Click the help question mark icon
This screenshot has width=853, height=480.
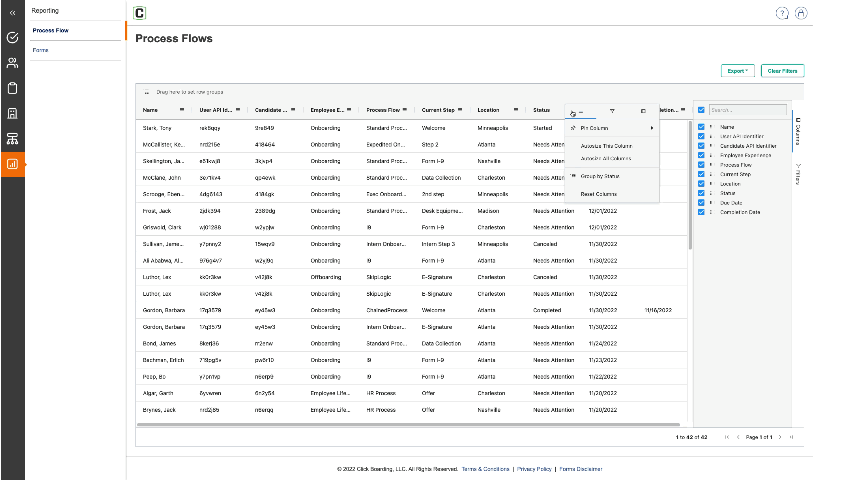(782, 13)
